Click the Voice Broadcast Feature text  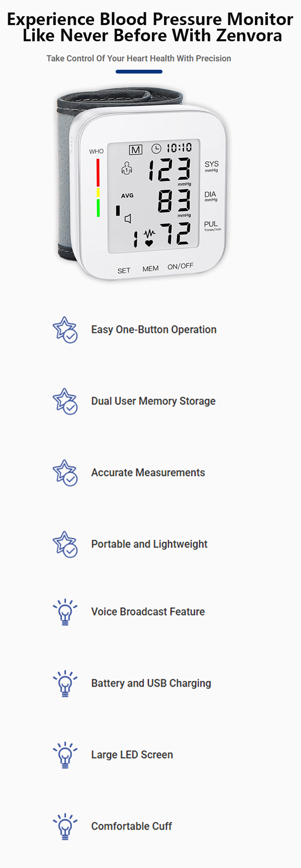pyautogui.click(x=148, y=612)
